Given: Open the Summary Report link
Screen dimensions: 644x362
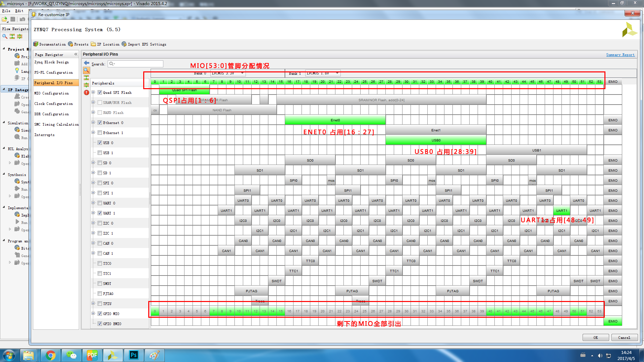Looking at the screenshot, I should [620, 55].
